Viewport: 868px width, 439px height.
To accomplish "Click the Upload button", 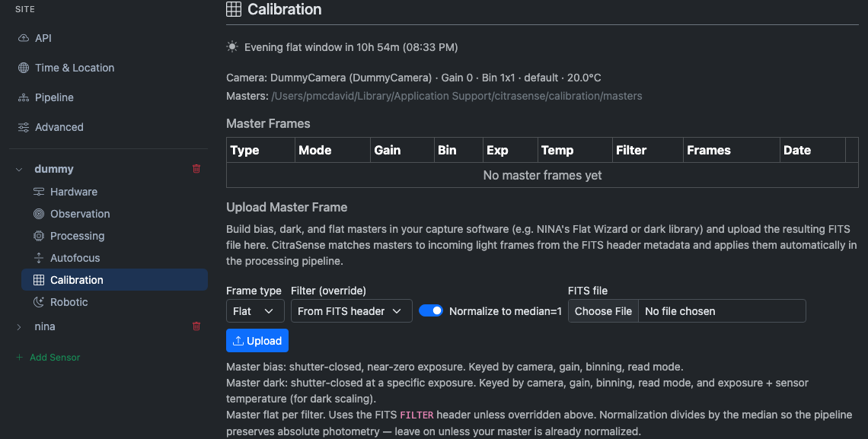I will [257, 341].
